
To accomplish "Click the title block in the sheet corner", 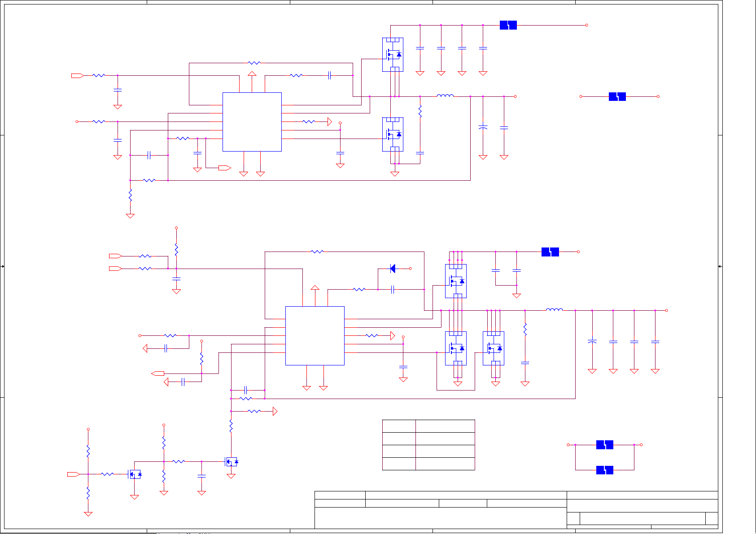I will pyautogui.click(x=516, y=510).
